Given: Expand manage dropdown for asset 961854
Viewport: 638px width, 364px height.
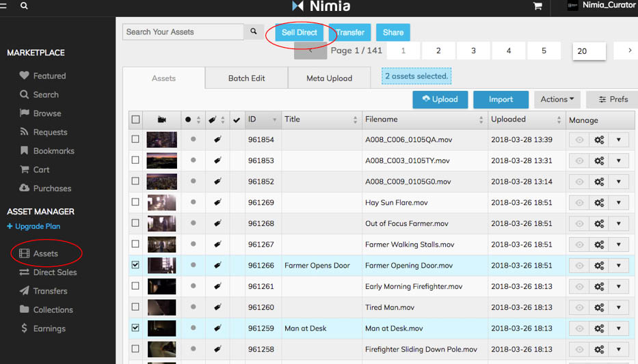Looking at the screenshot, I should point(618,140).
